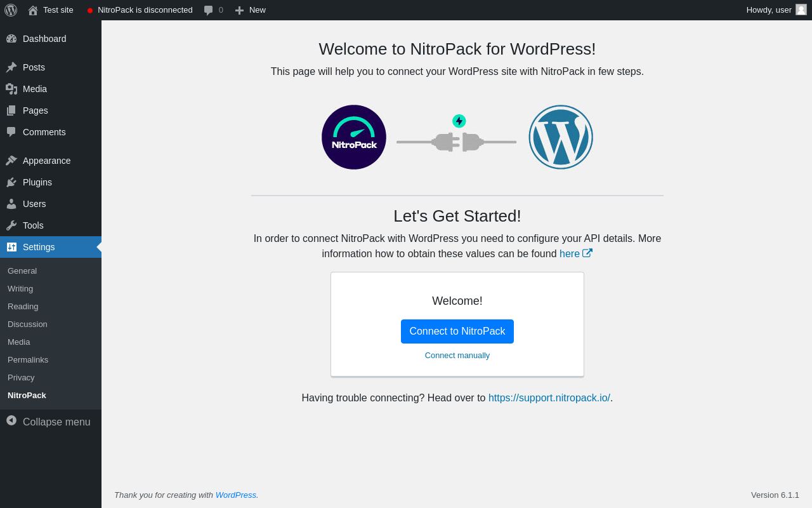Click the Version 6.1.1 footer text

tap(775, 495)
